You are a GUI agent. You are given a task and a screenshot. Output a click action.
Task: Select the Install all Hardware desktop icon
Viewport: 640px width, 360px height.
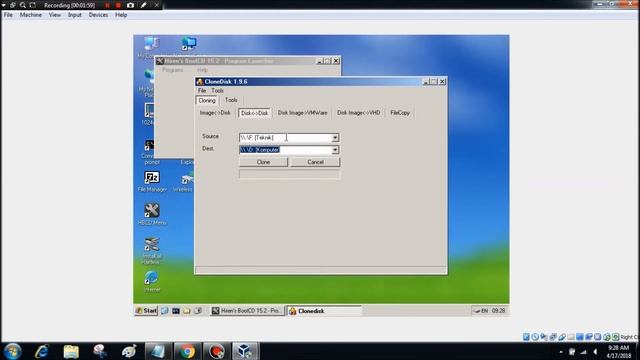152,250
